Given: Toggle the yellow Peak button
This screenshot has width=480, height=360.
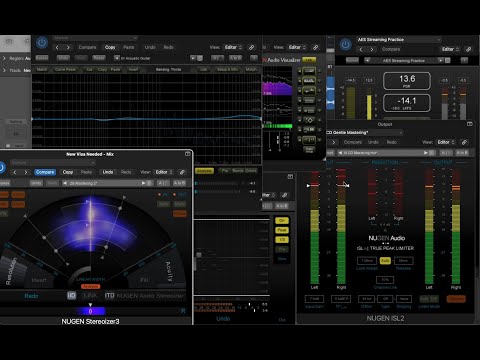Looking at the screenshot, I should click(x=282, y=230).
